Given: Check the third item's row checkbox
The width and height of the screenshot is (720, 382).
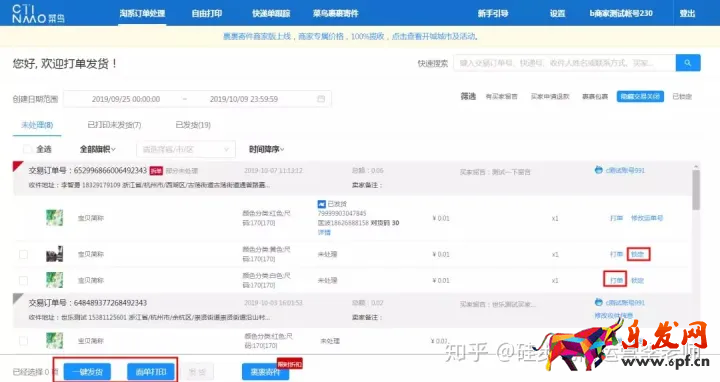Looking at the screenshot, I should point(23,280).
